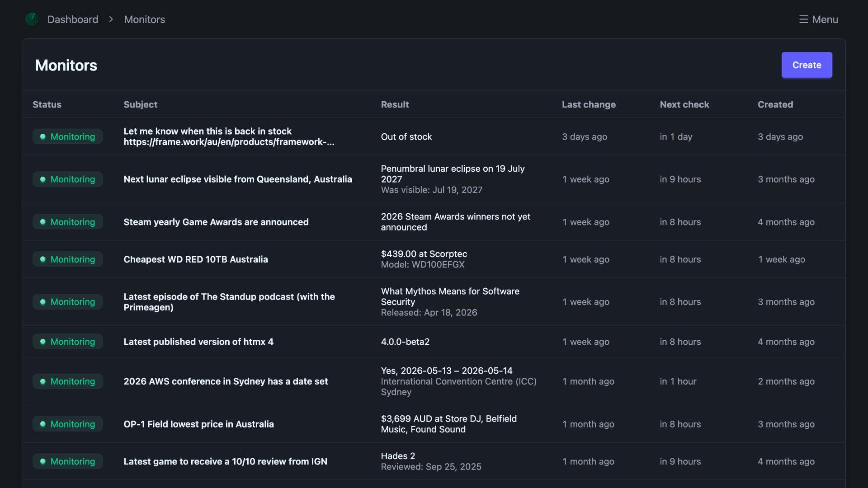Click the Monitors breadcrumb item
The height and width of the screenshot is (488, 868).
(145, 19)
